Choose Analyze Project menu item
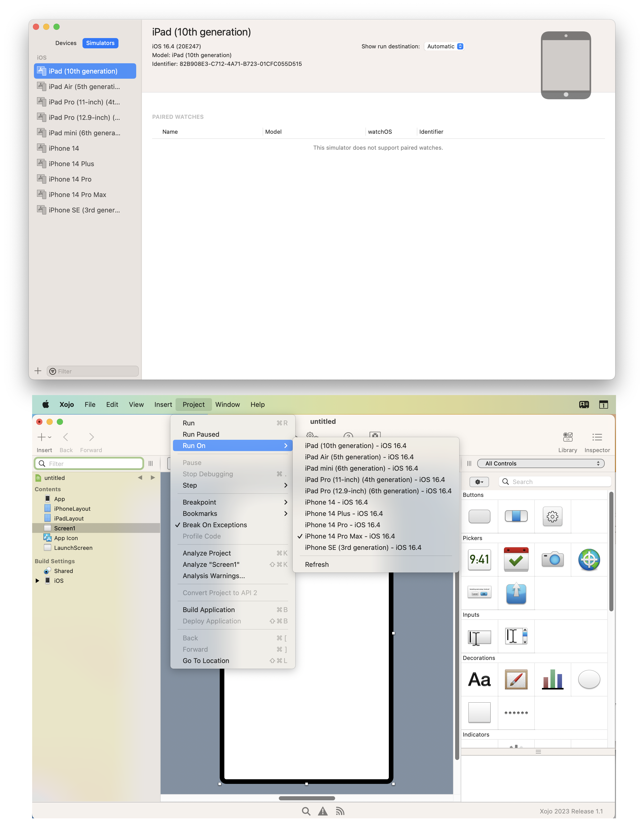This screenshot has width=644, height=833. 233,553
